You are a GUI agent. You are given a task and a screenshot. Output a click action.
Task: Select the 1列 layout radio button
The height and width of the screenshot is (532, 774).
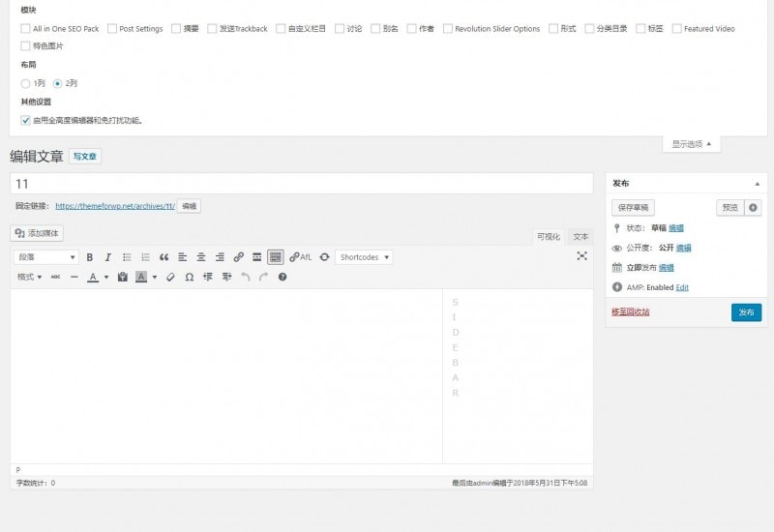tap(25, 83)
